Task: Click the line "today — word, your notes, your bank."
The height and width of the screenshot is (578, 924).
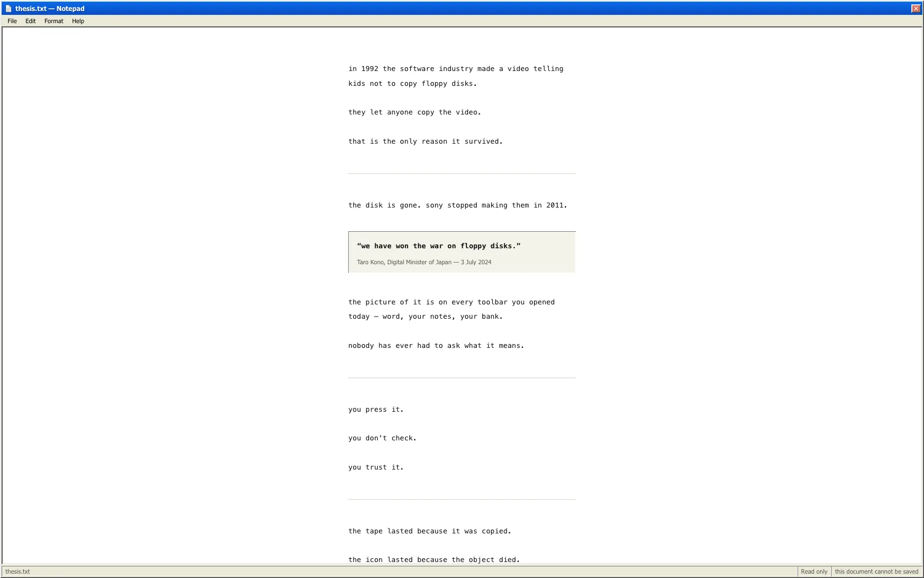Action: coord(425,317)
